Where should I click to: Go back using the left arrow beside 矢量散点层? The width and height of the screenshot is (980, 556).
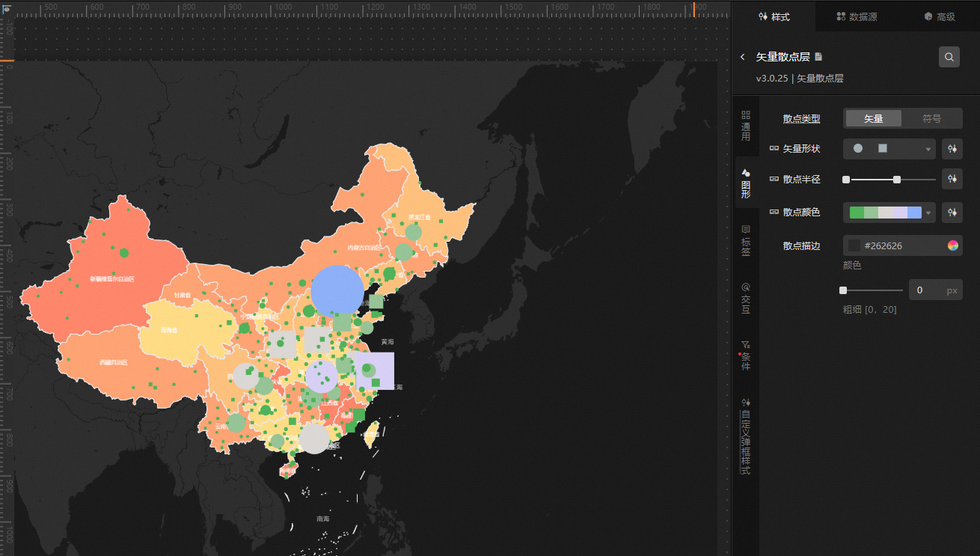pyautogui.click(x=742, y=57)
